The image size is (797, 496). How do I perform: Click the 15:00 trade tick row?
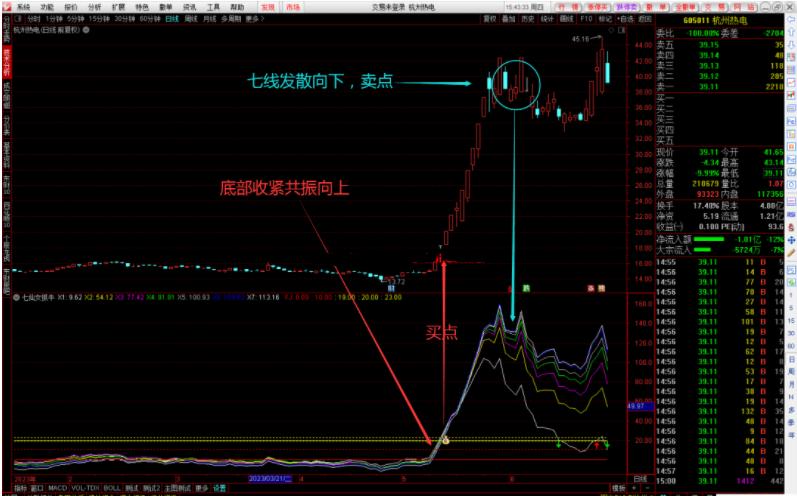pos(720,481)
